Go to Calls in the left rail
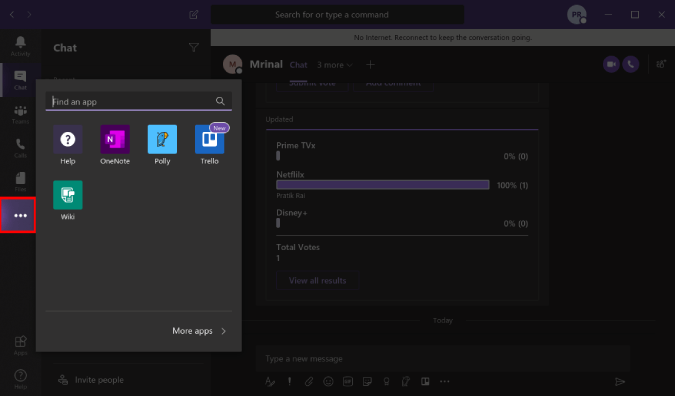Viewport: 675px width, 396px height. coord(20,148)
